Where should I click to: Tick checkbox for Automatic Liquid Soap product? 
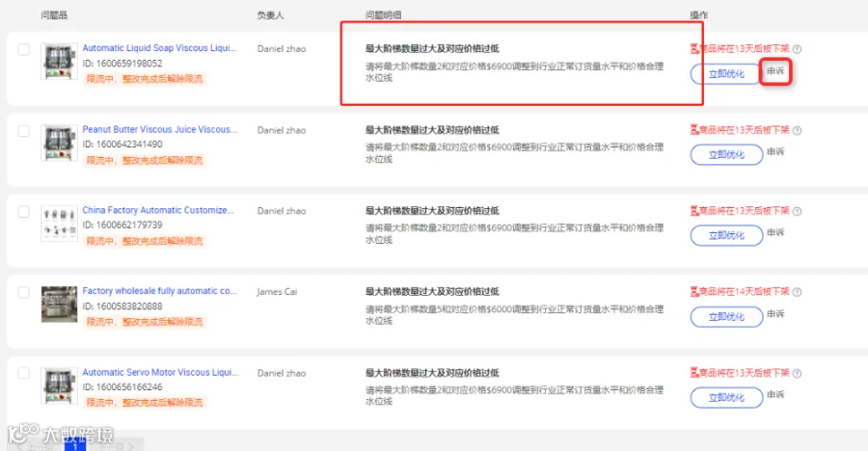[24, 50]
